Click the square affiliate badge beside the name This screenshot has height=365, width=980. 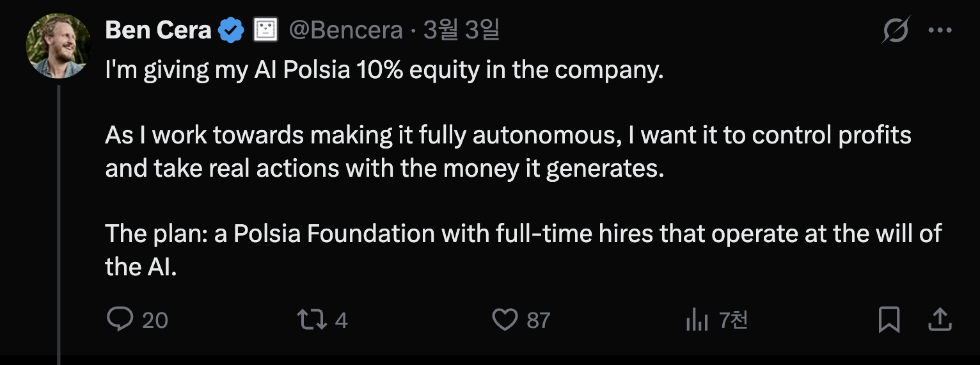point(265,30)
